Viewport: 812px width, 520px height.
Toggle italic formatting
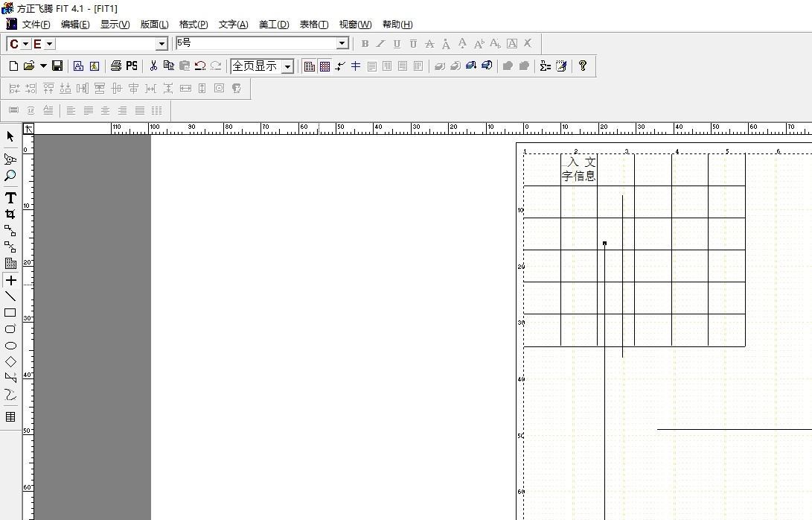(380, 44)
